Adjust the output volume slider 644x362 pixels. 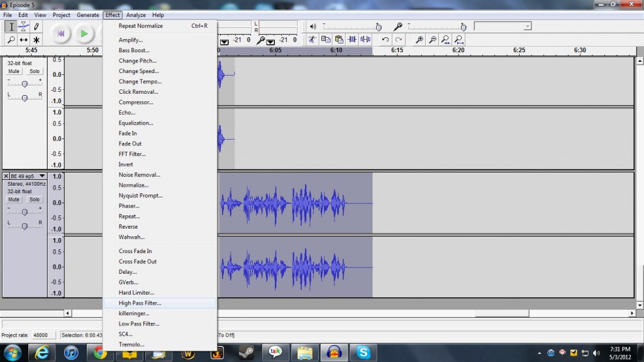(378, 27)
